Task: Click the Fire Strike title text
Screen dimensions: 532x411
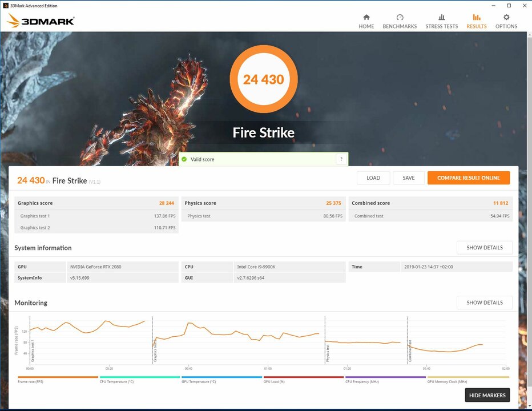Action: pos(264,132)
